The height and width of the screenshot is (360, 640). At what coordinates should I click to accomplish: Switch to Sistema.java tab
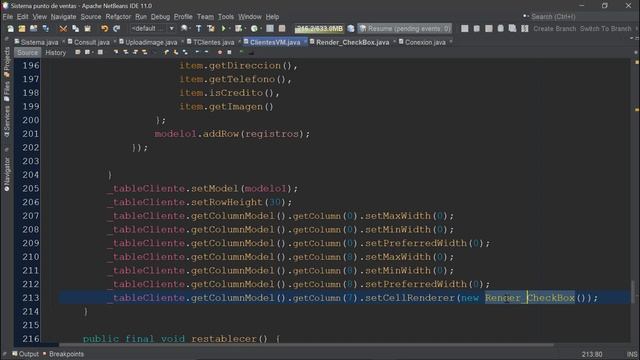[x=39, y=42]
